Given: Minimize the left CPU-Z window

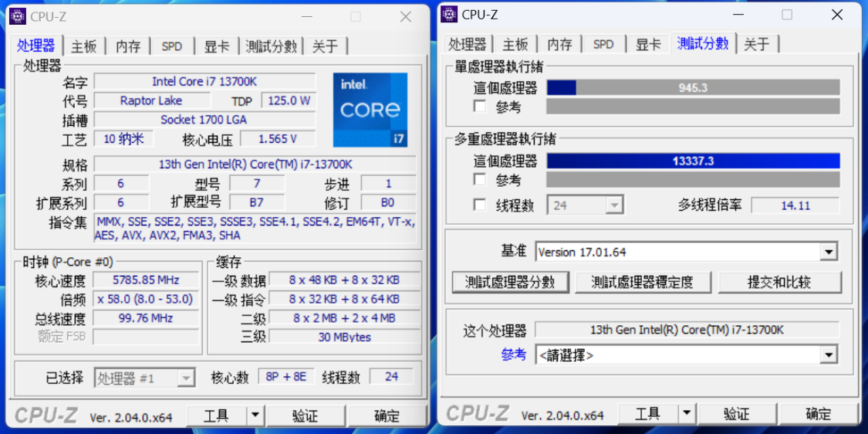Looking at the screenshot, I should [305, 17].
